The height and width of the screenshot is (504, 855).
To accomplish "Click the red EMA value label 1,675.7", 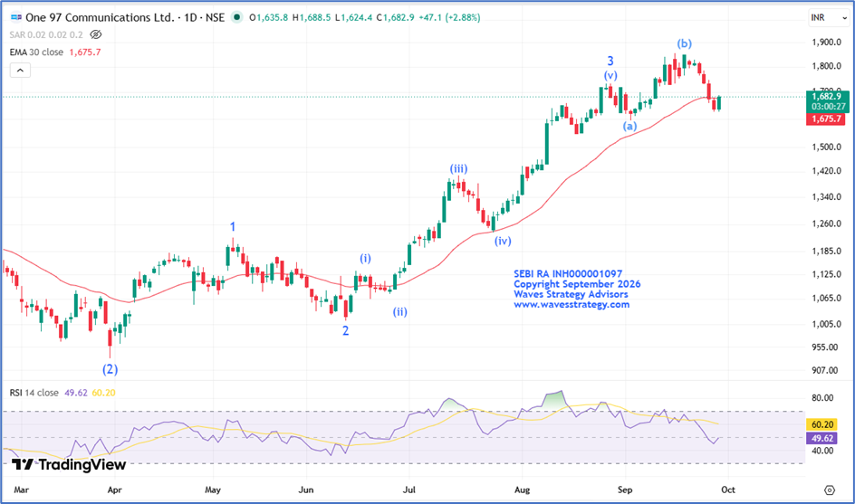I will [x=825, y=119].
